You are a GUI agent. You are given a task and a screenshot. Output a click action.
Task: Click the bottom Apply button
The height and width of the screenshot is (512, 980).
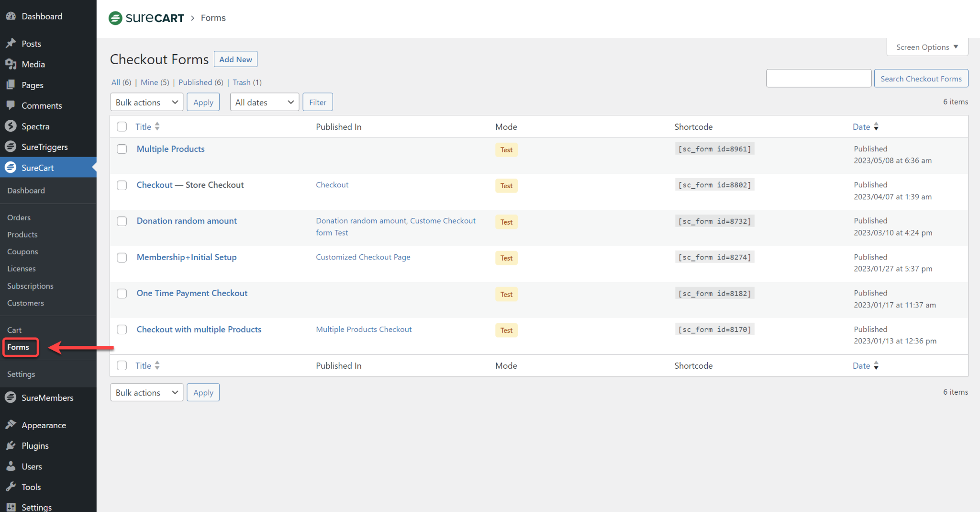[x=203, y=392]
